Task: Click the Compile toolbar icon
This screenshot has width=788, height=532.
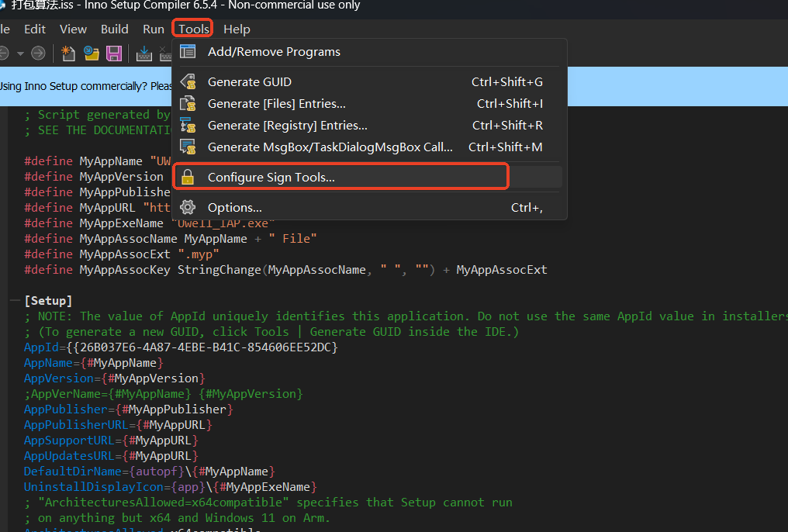Action: click(143, 53)
